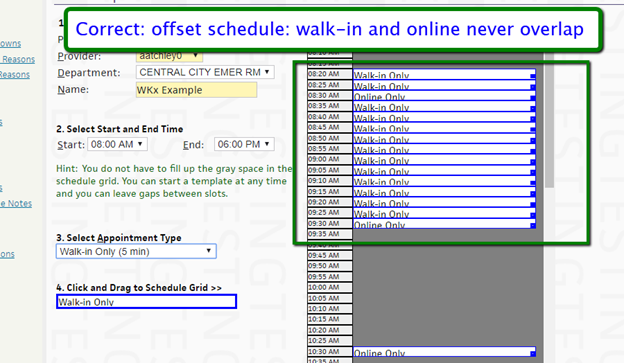Click the blue handle square on the 09:30 AM slot
Viewport: 624px width, 363px height.
click(533, 226)
